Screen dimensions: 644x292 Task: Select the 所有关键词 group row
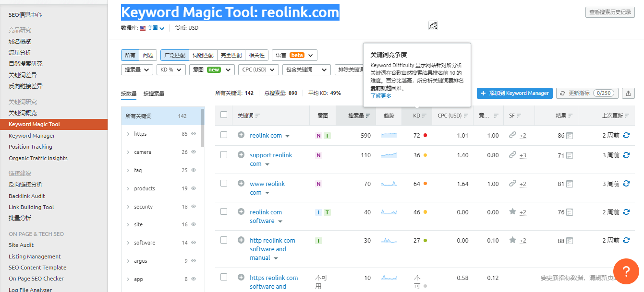160,116
